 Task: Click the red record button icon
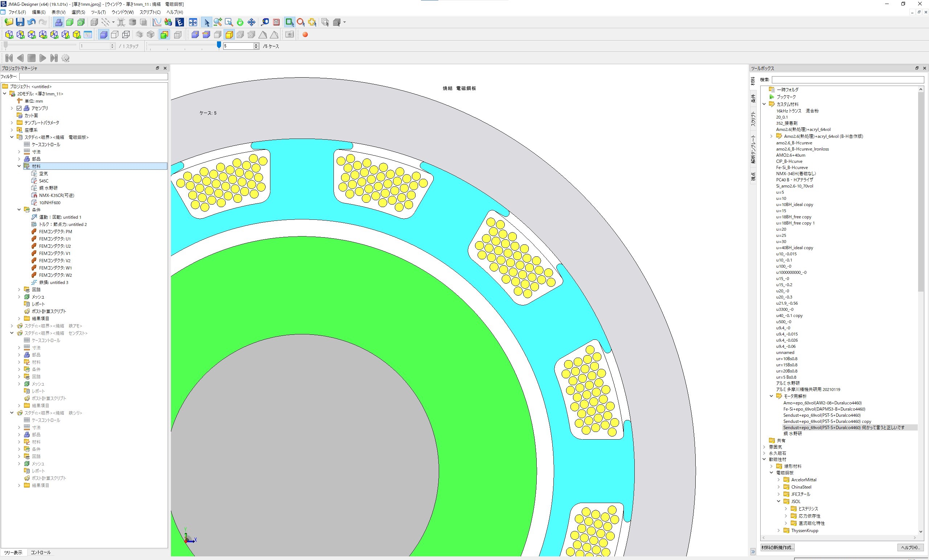click(x=305, y=35)
